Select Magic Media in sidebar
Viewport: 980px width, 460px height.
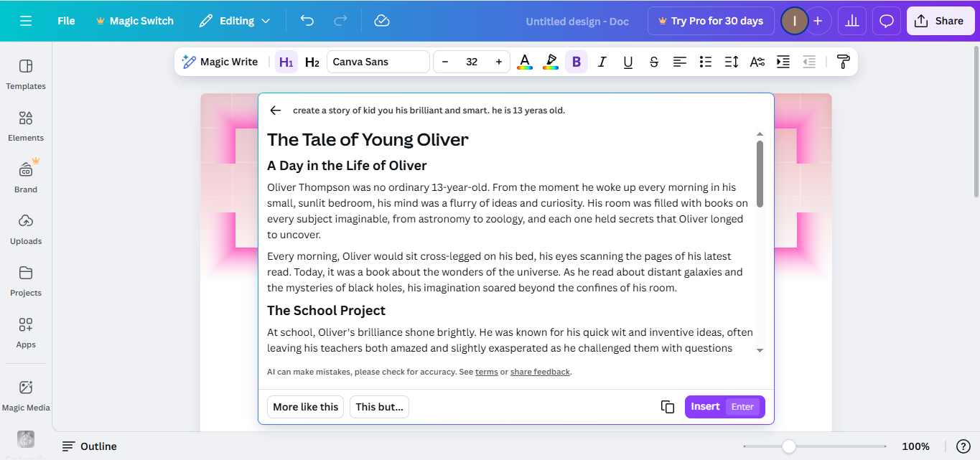(25, 396)
